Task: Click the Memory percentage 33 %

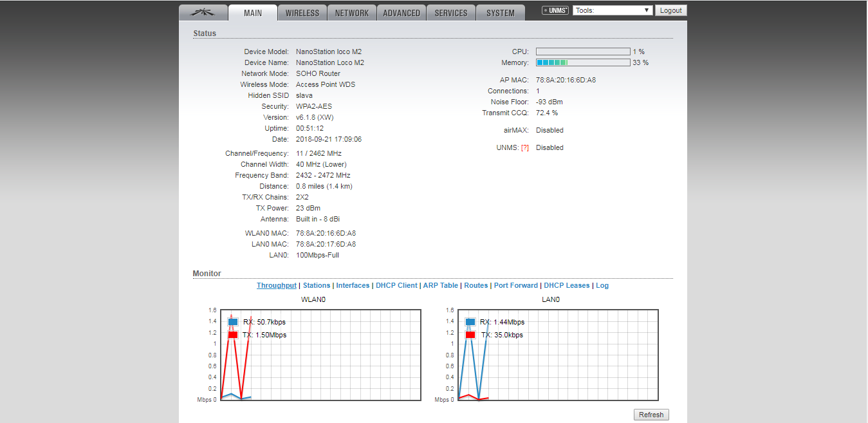Action: pyautogui.click(x=640, y=62)
